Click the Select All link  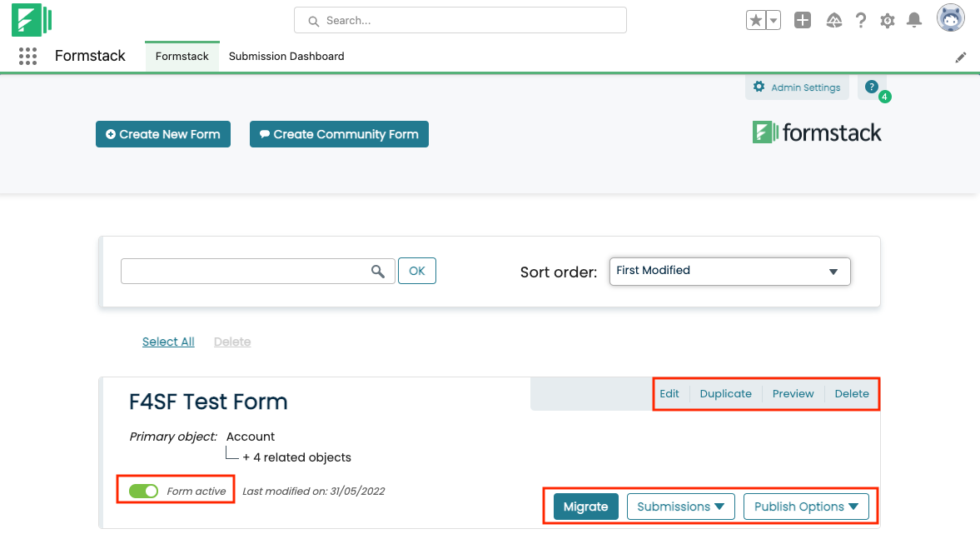(x=168, y=342)
